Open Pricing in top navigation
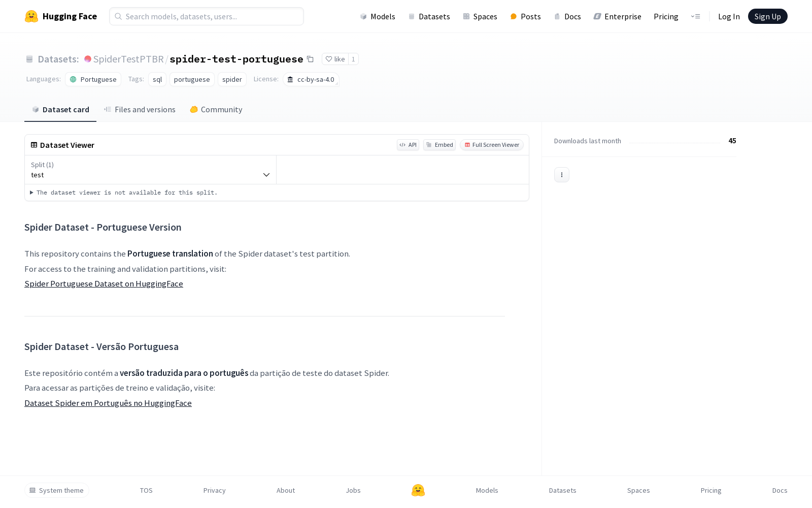The width and height of the screenshot is (812, 508). pyautogui.click(x=666, y=16)
